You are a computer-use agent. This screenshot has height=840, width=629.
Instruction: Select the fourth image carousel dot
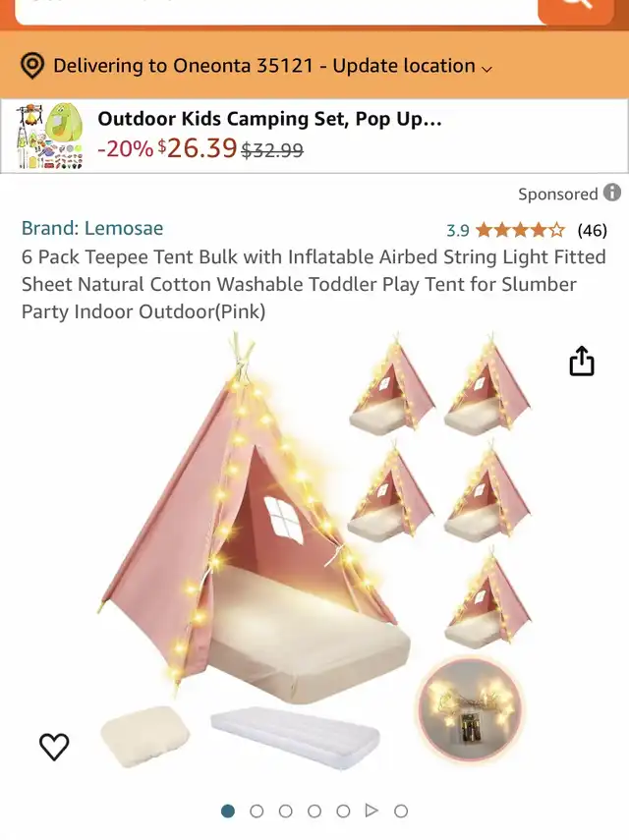click(x=314, y=812)
